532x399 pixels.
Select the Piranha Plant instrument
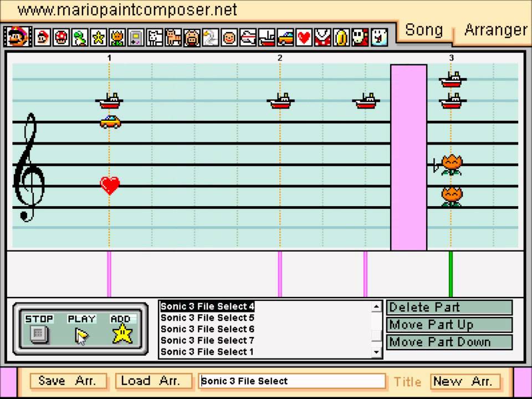[323, 37]
